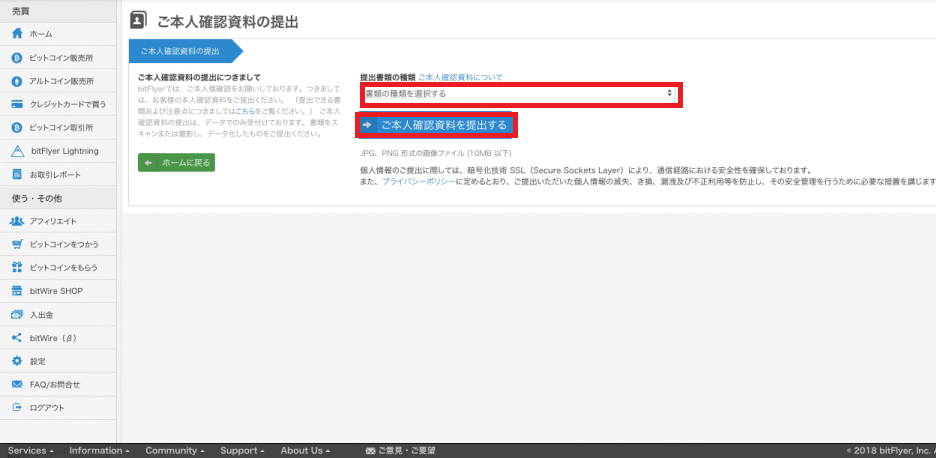
Task: Open bitWire SHOP in the sidebar
Action: [58, 291]
